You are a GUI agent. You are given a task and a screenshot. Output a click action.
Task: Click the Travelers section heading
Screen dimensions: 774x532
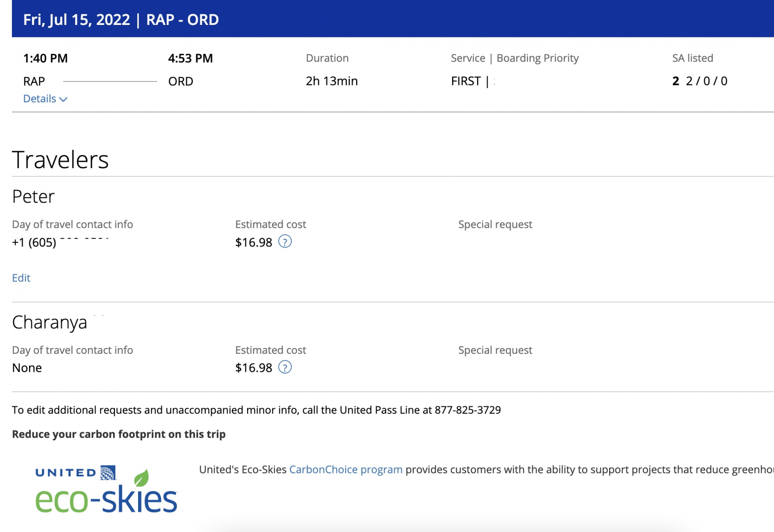pyautogui.click(x=60, y=160)
